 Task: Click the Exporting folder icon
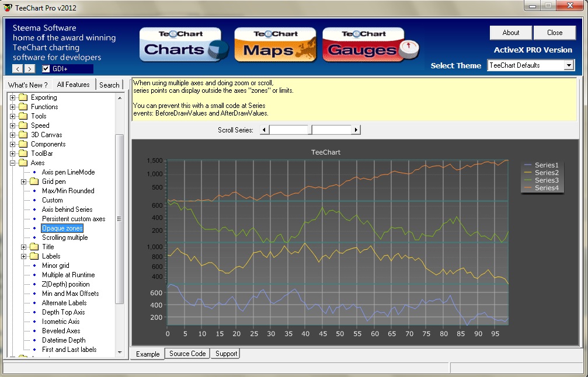[x=23, y=97]
